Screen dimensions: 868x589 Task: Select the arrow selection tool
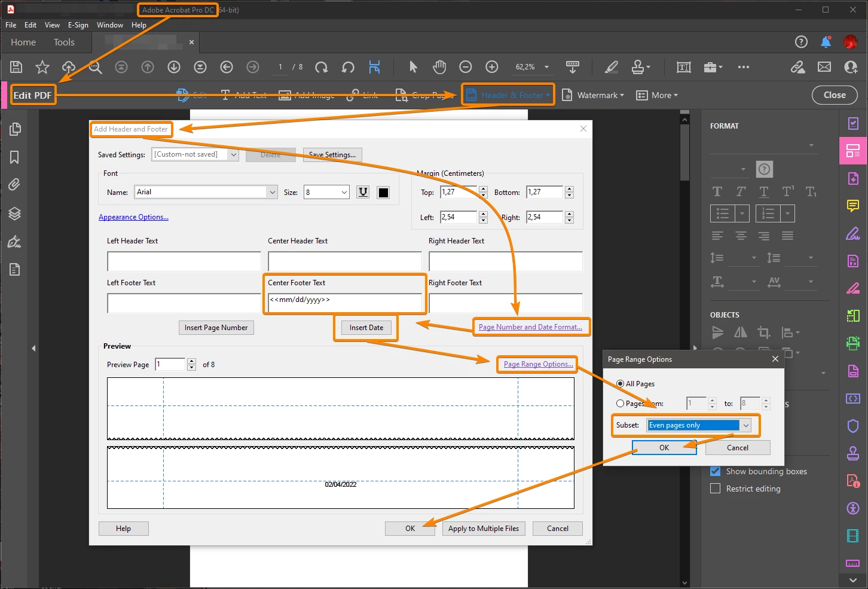tap(413, 67)
